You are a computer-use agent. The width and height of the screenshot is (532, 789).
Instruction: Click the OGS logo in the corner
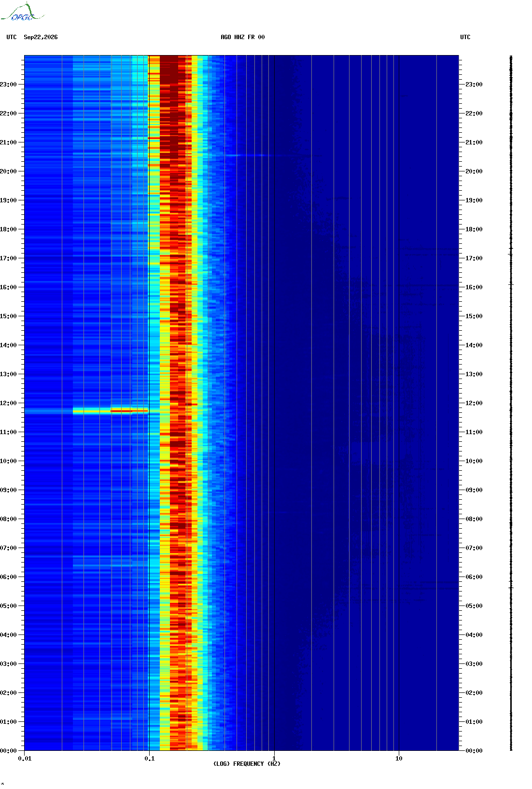(x=22, y=13)
